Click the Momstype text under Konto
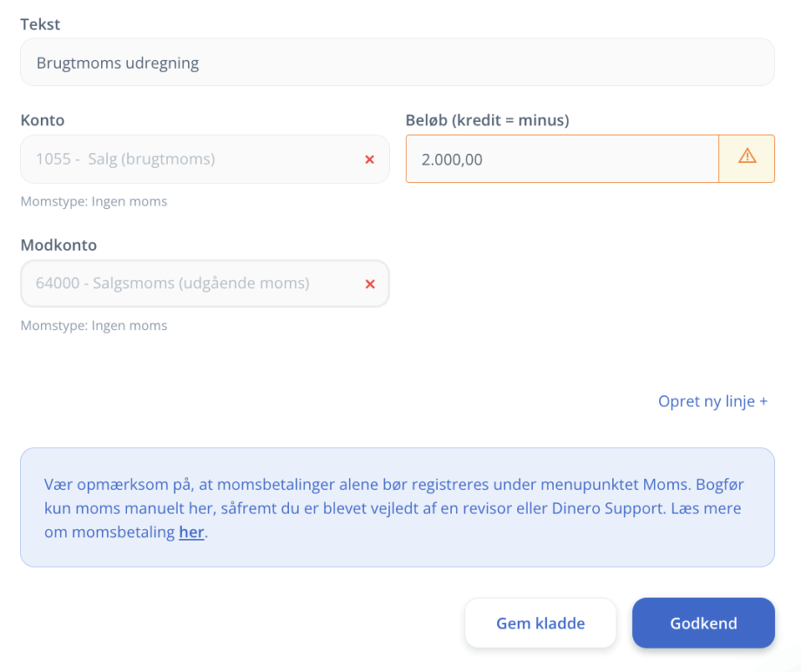801x672 pixels. (93, 202)
